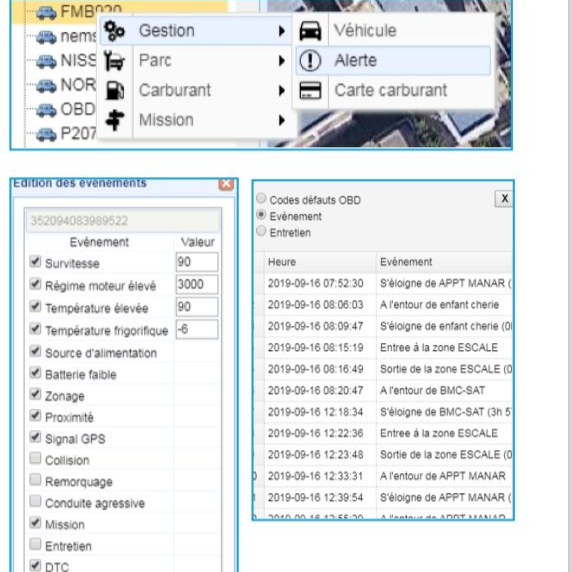Select the NISS vehicle car icon in tree

[x=46, y=61]
